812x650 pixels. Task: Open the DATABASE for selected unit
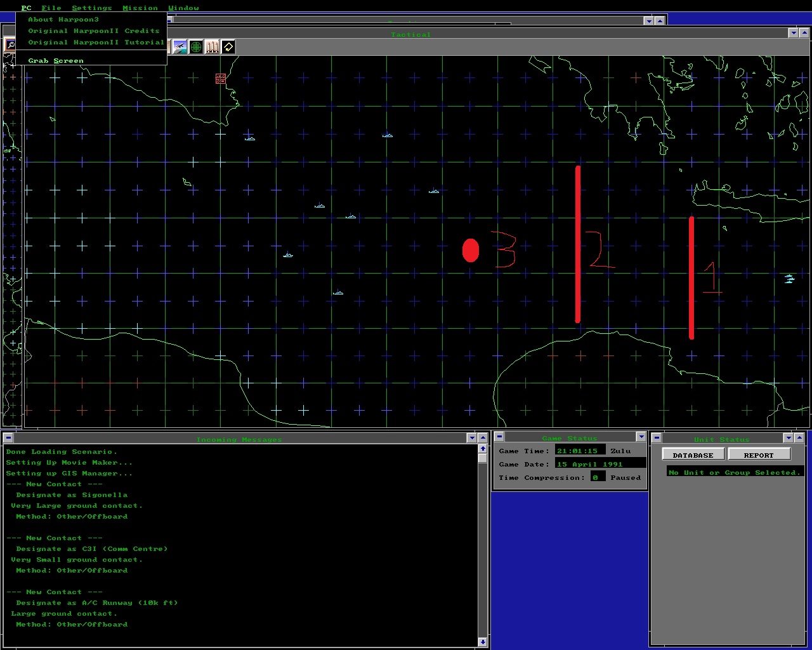pos(693,454)
